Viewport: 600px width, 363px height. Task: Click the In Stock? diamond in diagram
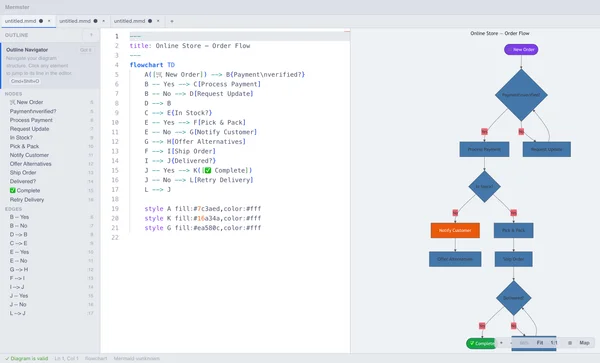coord(484,187)
